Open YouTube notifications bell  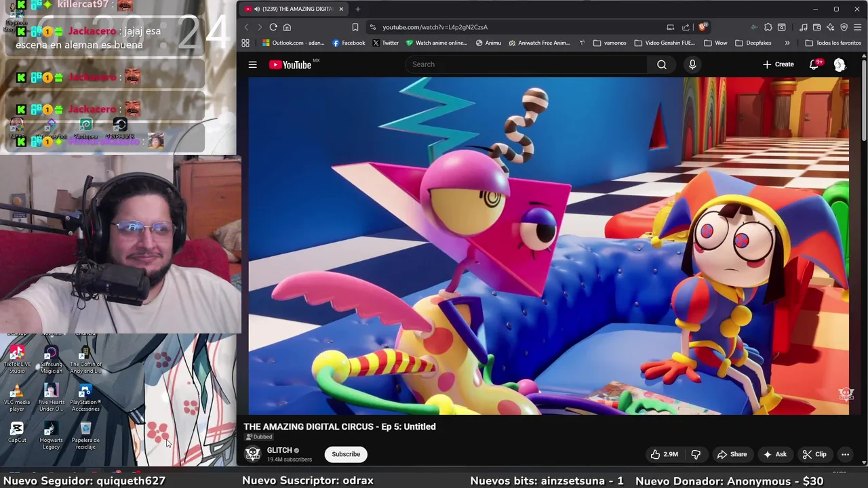point(815,64)
